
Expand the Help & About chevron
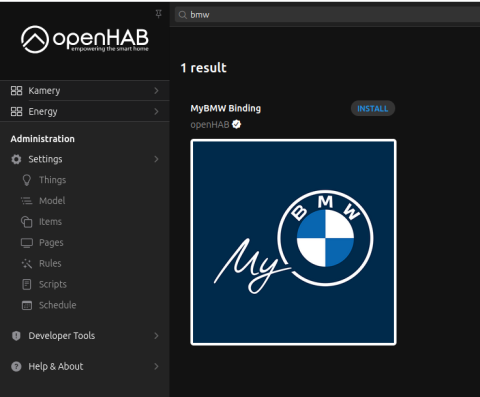[156, 366]
